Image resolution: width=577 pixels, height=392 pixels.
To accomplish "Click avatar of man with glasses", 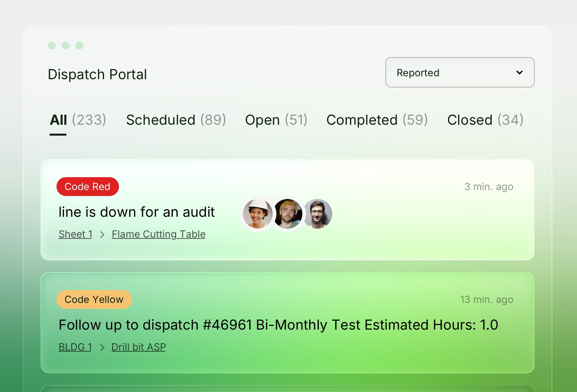I will 317,214.
